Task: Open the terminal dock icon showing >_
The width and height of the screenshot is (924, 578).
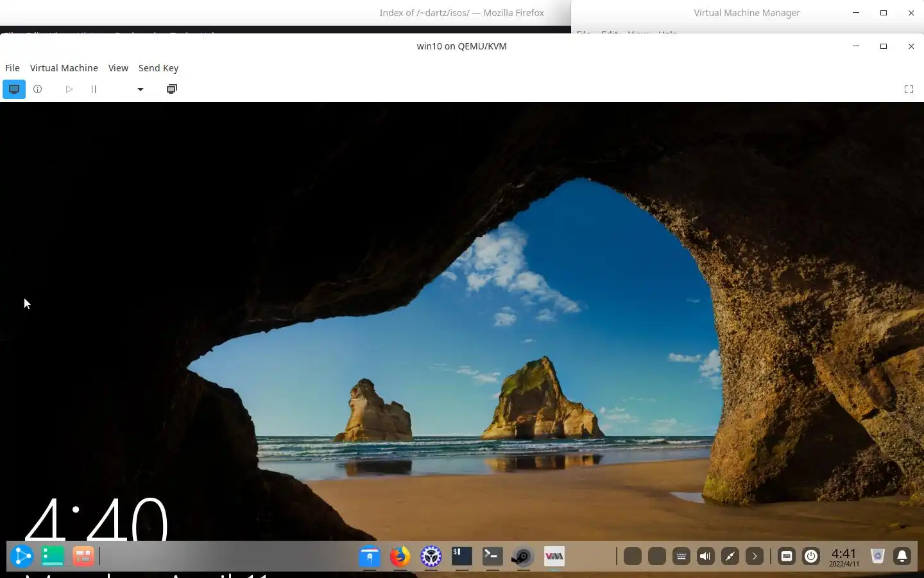Action: pos(493,556)
